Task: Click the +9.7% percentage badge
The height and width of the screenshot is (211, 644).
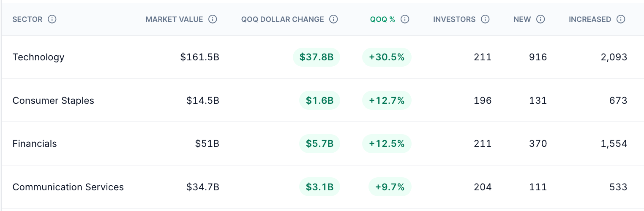Action: [390, 187]
